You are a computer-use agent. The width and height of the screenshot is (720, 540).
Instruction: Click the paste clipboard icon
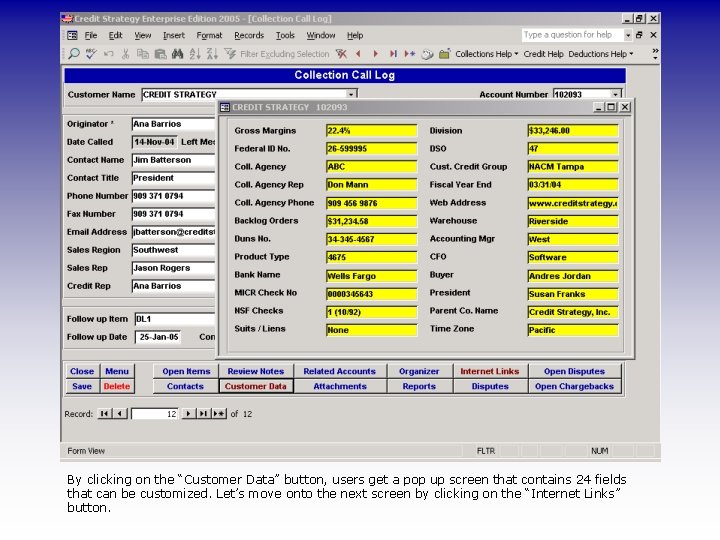[160, 54]
